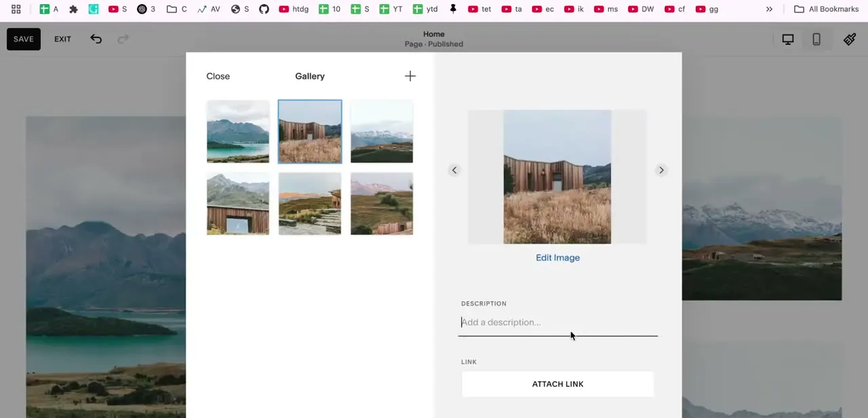
Task: Open the 'ta' YouTube bookmark
Action: coord(512,9)
